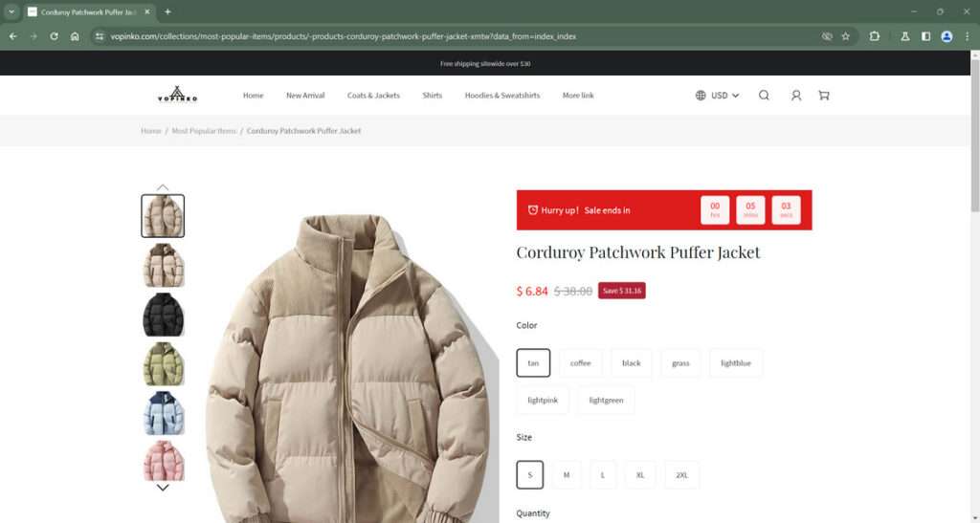Open the Coats & Jackets menu
980x523 pixels.
(x=373, y=96)
